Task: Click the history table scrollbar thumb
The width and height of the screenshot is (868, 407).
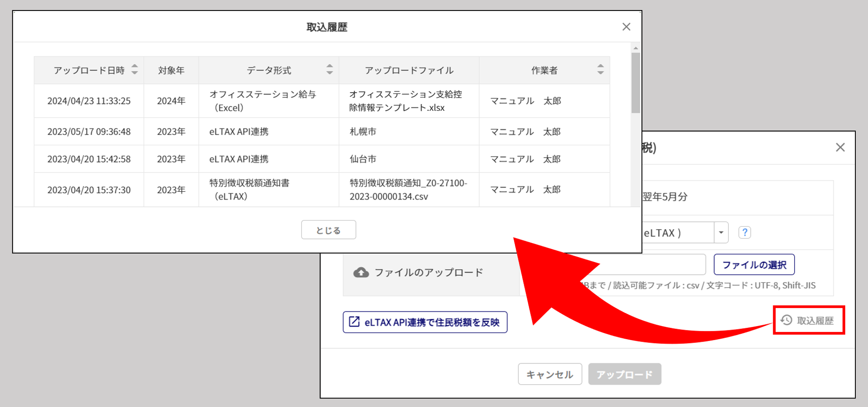Action: pos(636,82)
